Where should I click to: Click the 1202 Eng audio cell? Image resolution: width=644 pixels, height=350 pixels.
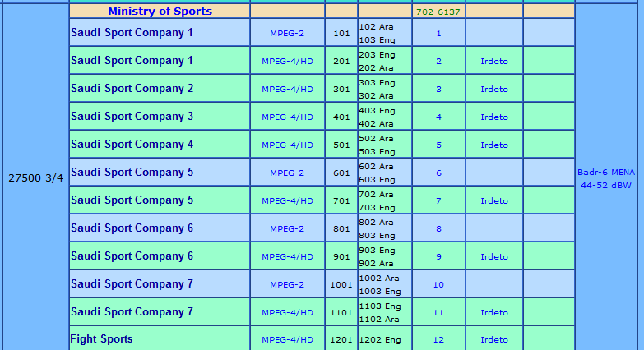pos(379,340)
